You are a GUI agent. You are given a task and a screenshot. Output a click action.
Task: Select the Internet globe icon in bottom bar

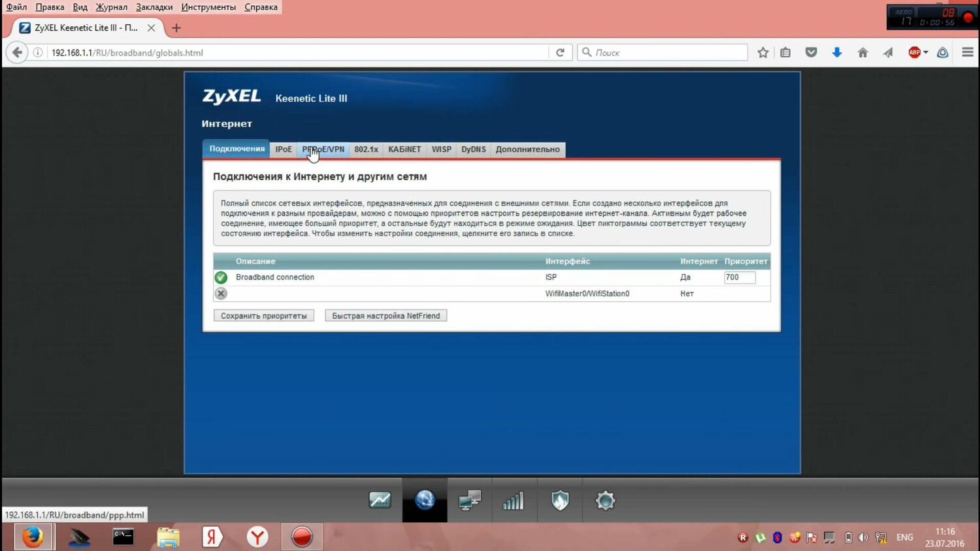point(425,501)
